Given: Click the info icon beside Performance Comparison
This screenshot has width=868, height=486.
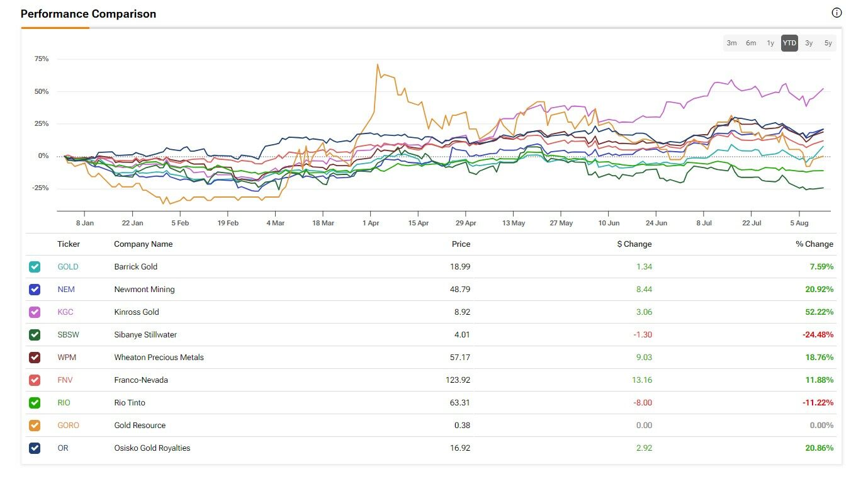Looking at the screenshot, I should [837, 13].
